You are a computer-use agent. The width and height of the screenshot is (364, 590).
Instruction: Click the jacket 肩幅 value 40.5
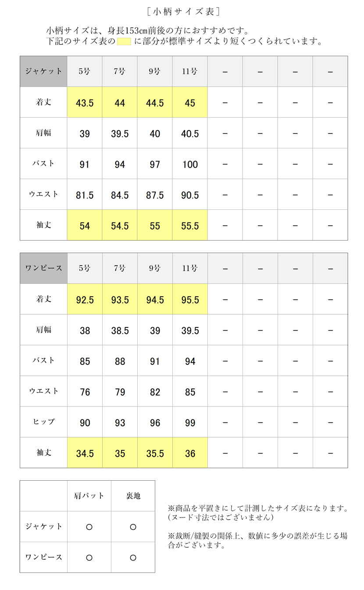(x=190, y=133)
